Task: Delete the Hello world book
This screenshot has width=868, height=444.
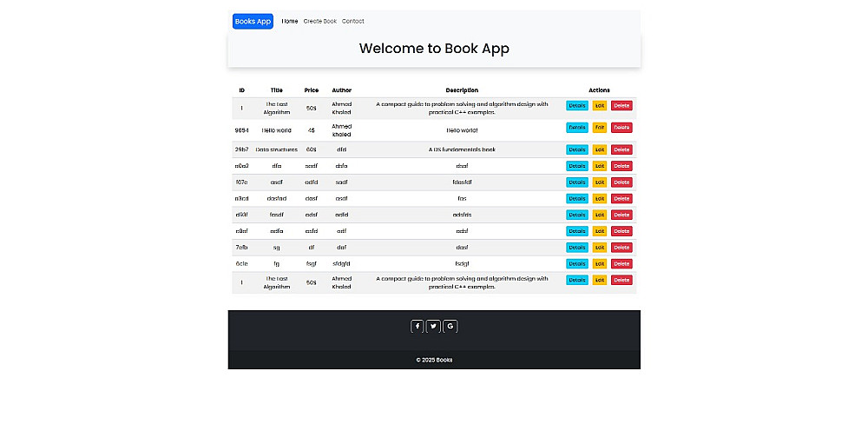Action: (621, 128)
